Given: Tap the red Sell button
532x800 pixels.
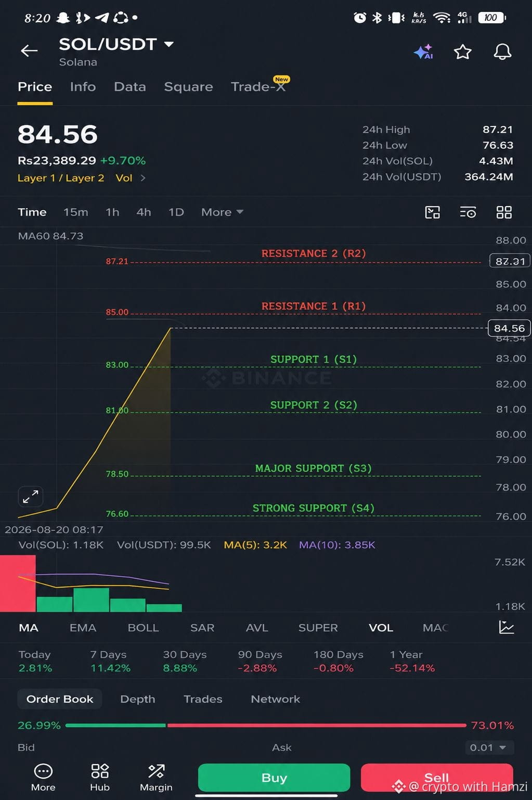Looking at the screenshot, I should (x=437, y=778).
